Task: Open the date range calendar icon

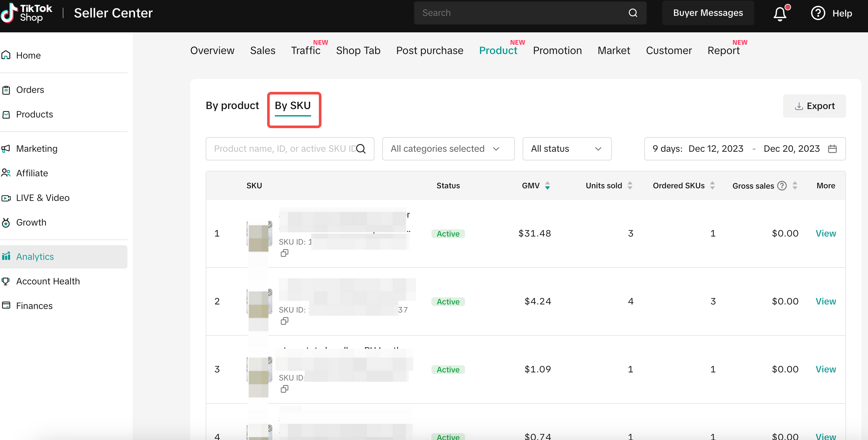Action: 832,149
